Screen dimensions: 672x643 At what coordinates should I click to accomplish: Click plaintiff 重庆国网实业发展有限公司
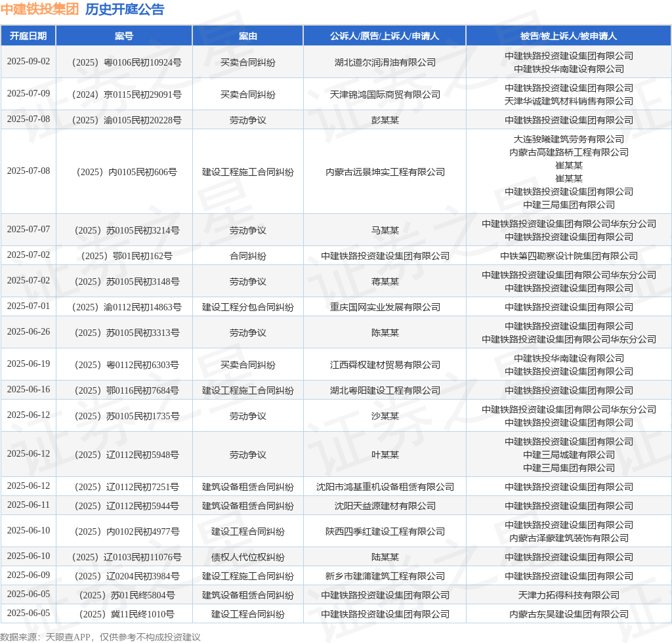385,307
